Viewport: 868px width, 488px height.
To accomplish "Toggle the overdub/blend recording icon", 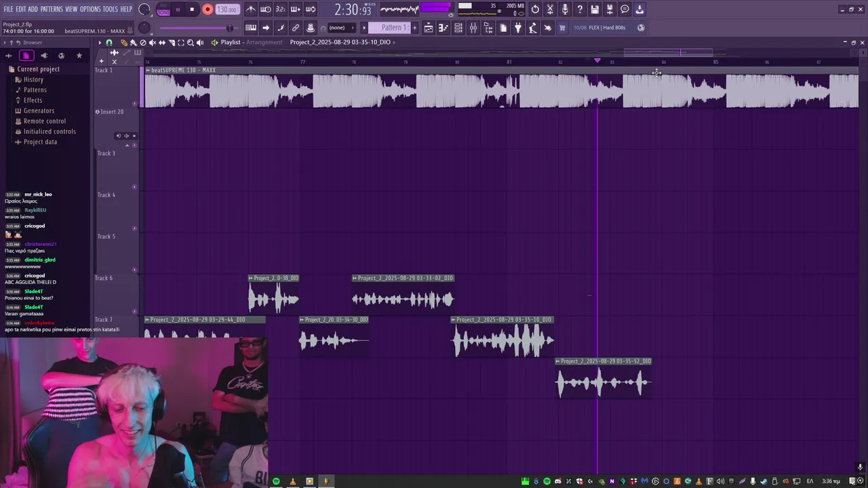I will pyautogui.click(x=295, y=9).
